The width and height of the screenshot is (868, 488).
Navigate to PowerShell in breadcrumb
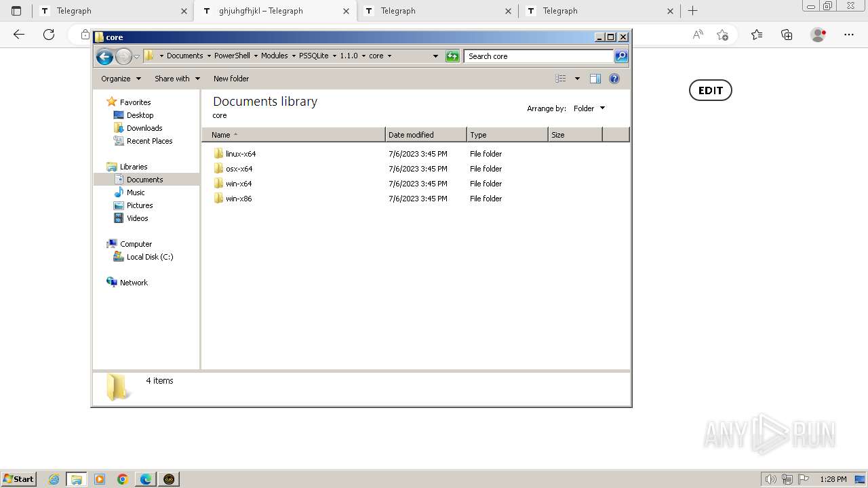click(x=232, y=56)
